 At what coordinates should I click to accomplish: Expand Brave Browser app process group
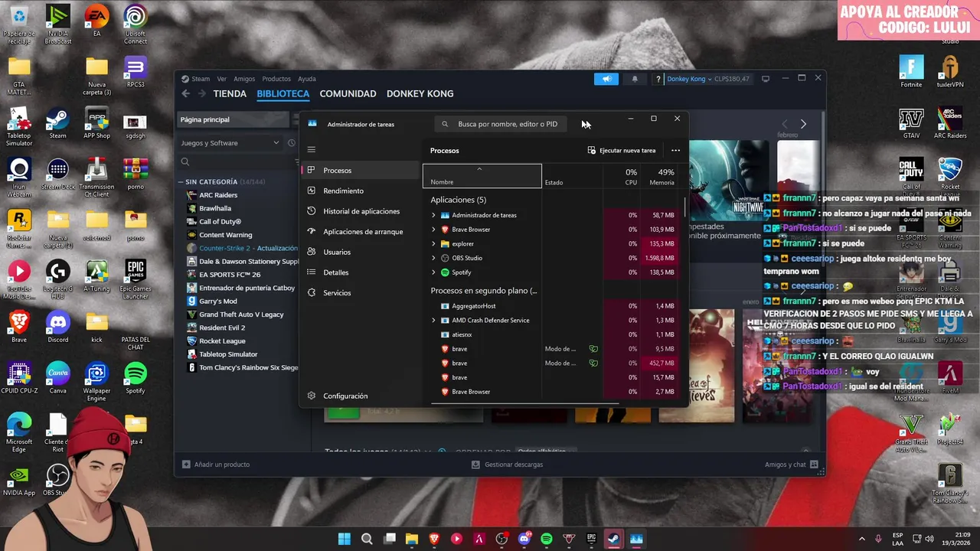433,230
